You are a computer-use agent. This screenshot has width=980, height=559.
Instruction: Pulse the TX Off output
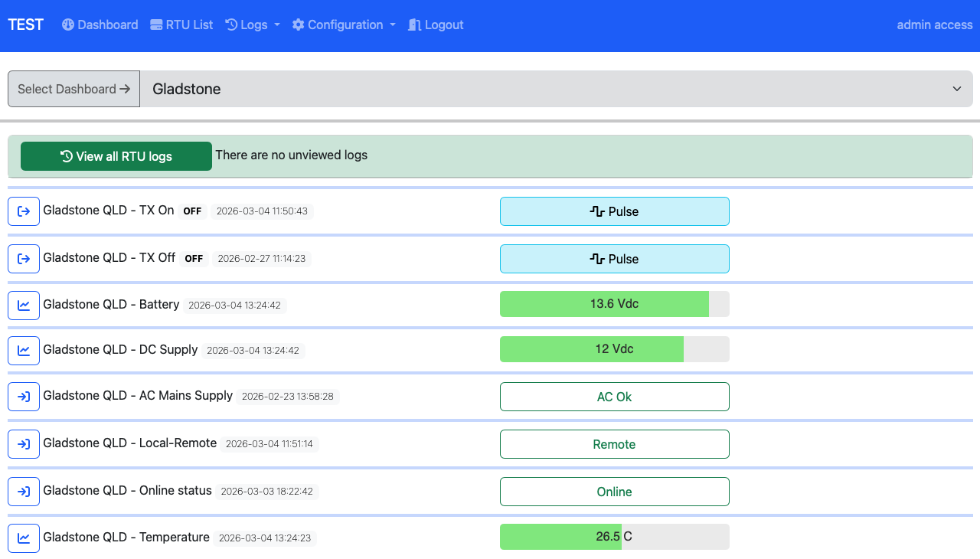[614, 259]
